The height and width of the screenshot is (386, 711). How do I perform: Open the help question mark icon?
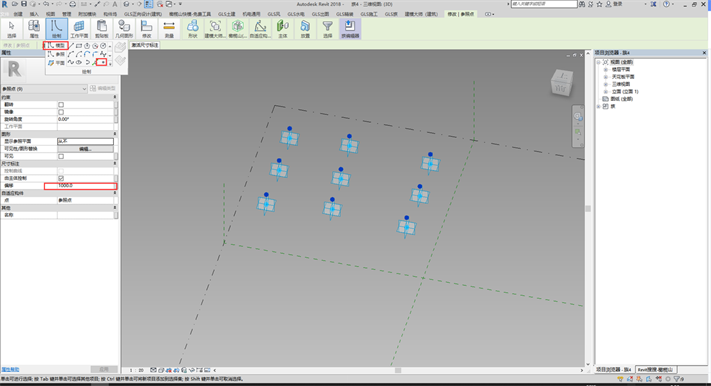click(x=666, y=4)
